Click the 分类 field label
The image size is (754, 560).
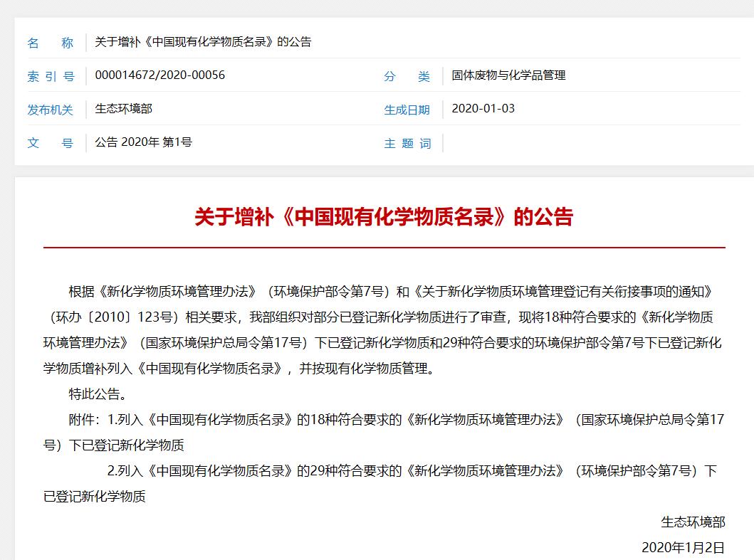tap(407, 76)
